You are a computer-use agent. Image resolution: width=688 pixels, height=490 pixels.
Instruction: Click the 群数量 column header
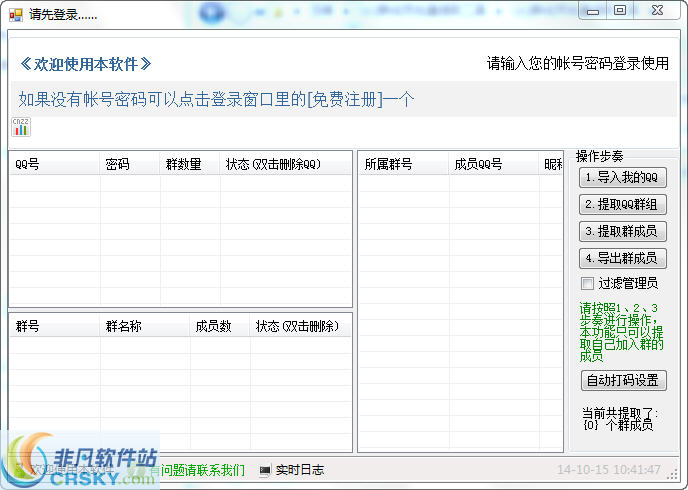(190, 164)
